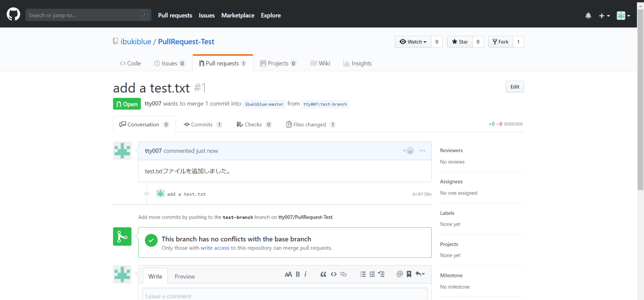
Task: Add an unordered list to the comment
Action: (363, 274)
